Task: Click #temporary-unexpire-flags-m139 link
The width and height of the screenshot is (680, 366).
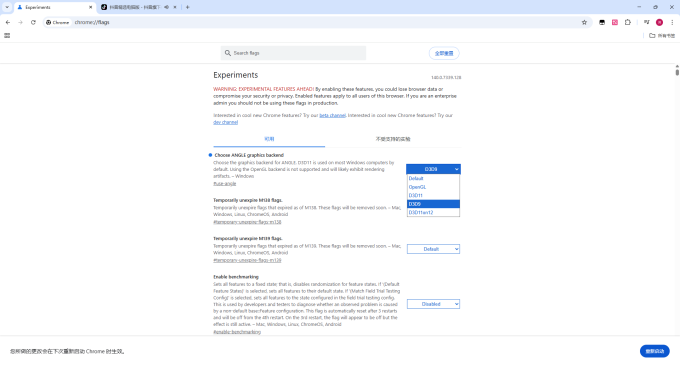Action: pos(247,260)
